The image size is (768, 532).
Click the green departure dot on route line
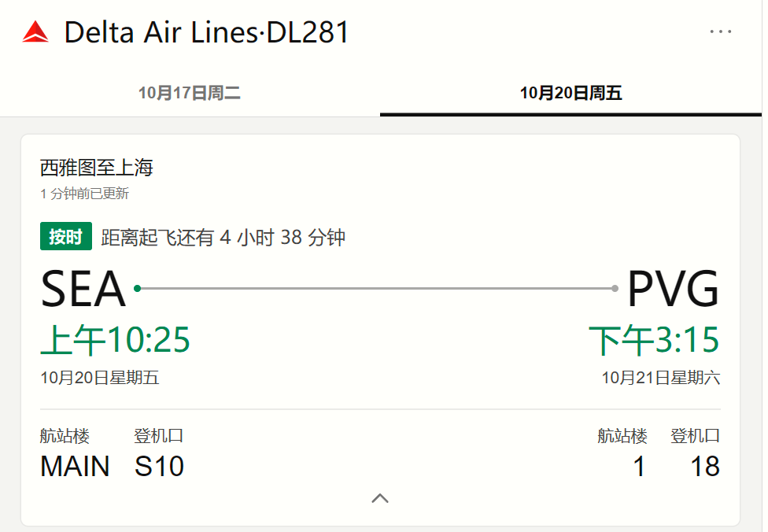(x=138, y=289)
